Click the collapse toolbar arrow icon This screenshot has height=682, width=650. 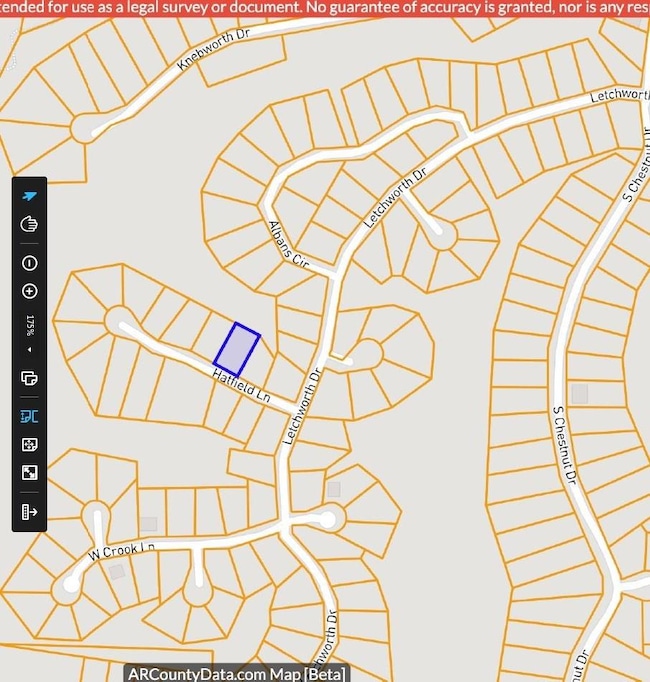pyautogui.click(x=29, y=512)
